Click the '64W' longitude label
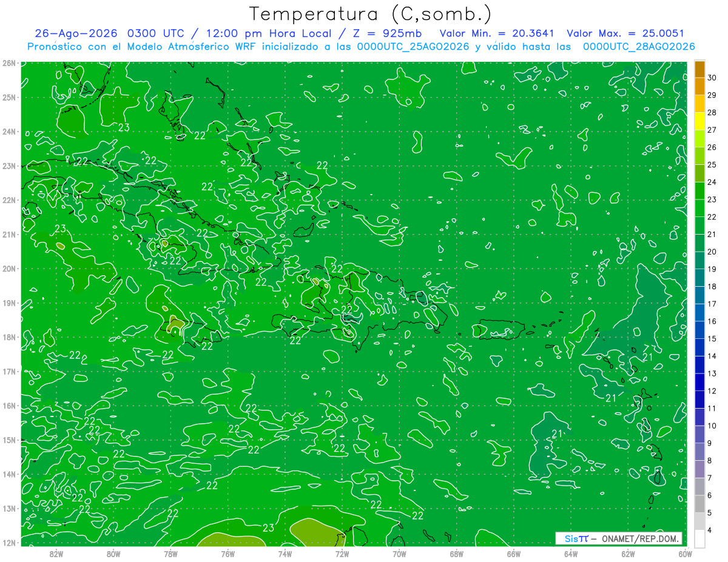The height and width of the screenshot is (562, 728). point(571,554)
